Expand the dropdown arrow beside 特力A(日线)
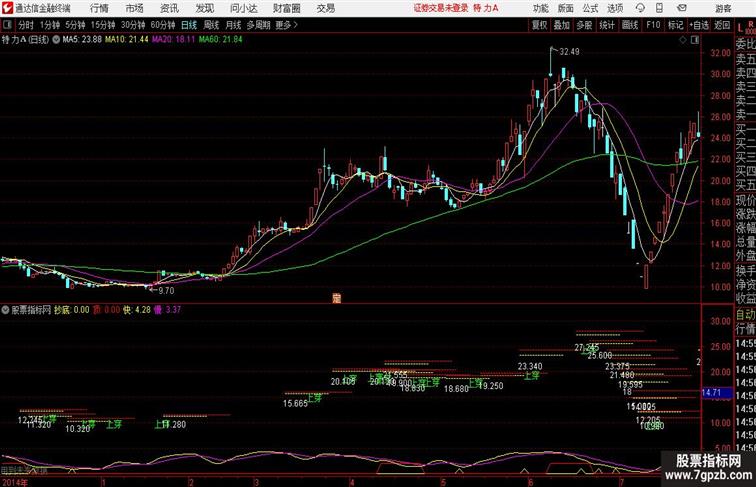Screen dimensions: 756x487 click(56, 40)
